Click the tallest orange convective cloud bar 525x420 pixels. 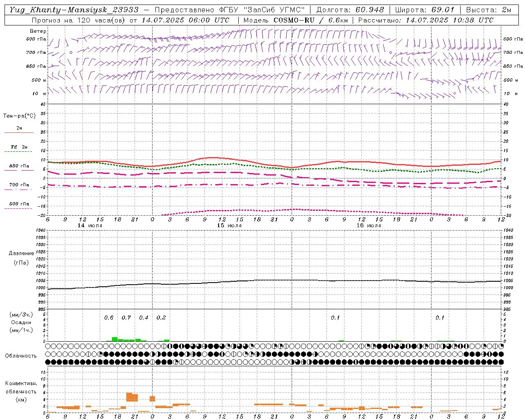129,397
